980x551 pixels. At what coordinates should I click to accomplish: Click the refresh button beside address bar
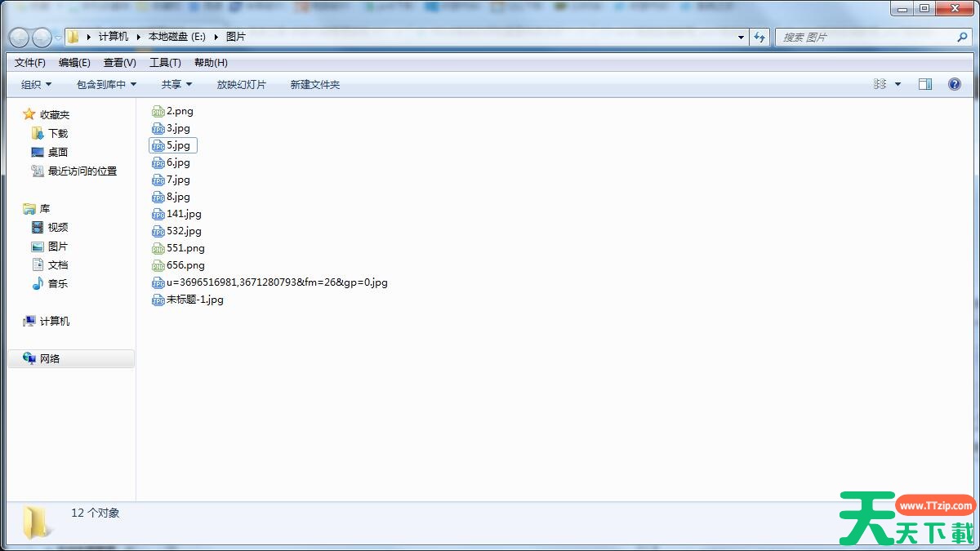[760, 37]
